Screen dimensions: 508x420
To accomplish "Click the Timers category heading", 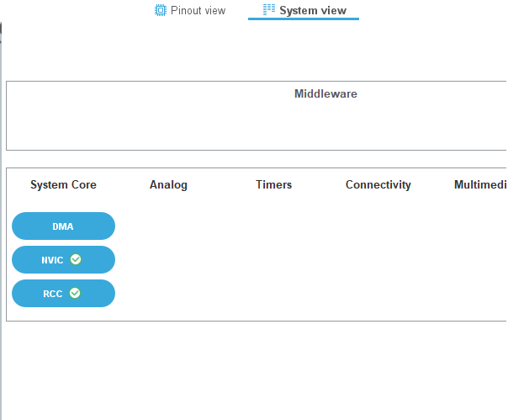I will point(273,185).
